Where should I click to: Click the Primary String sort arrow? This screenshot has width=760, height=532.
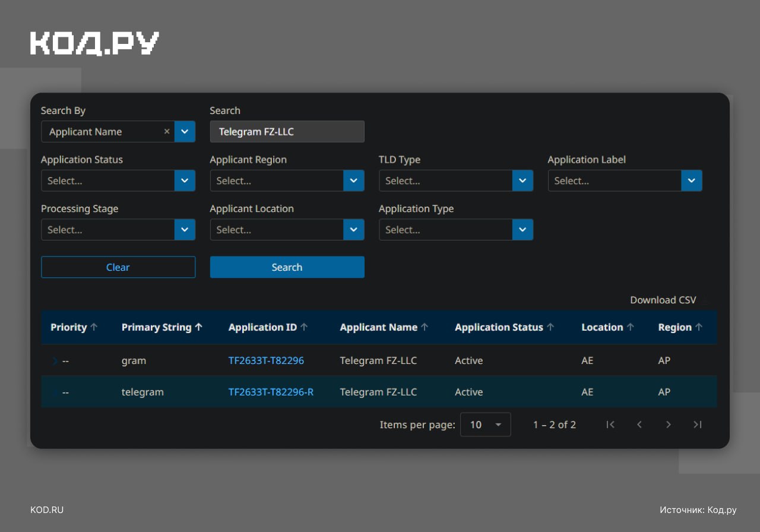pyautogui.click(x=199, y=327)
